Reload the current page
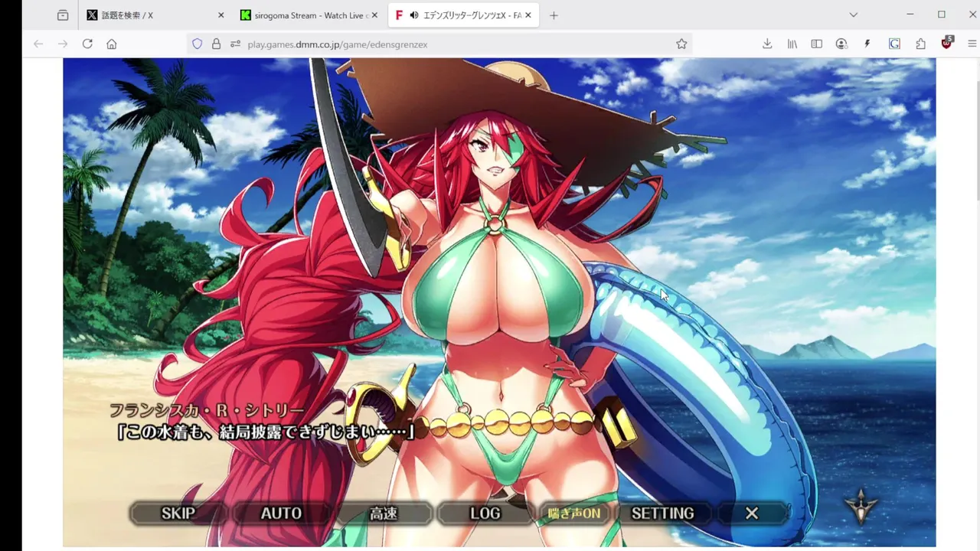 tap(87, 44)
